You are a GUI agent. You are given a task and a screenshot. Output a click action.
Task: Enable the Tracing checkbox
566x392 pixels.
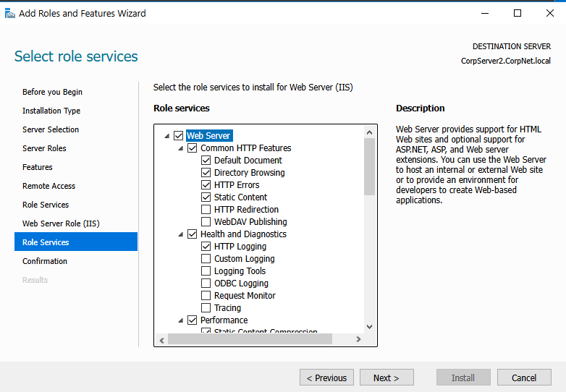click(x=206, y=308)
